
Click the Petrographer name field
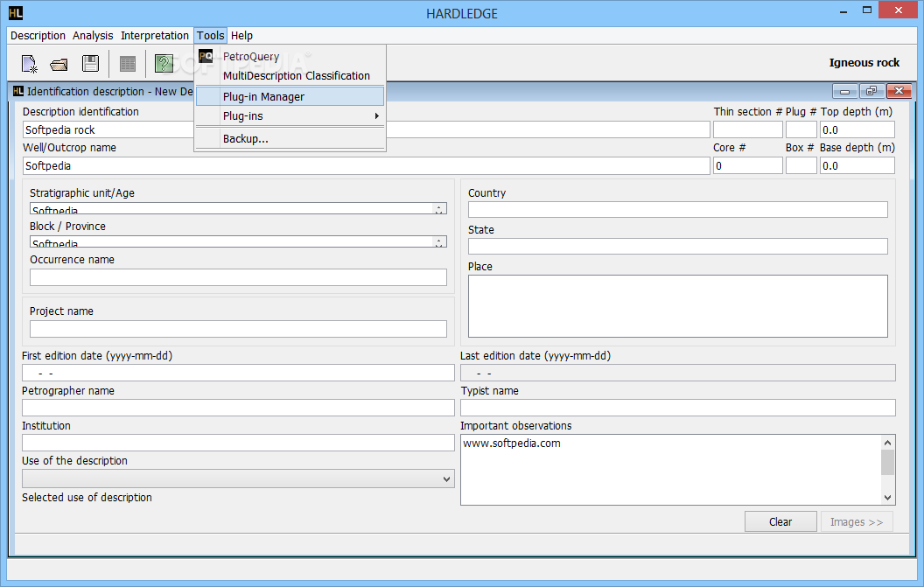click(x=238, y=408)
